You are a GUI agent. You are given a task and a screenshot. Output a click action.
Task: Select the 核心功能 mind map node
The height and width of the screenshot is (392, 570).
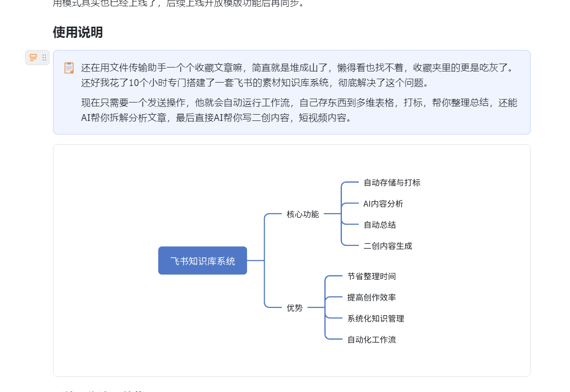[303, 214]
